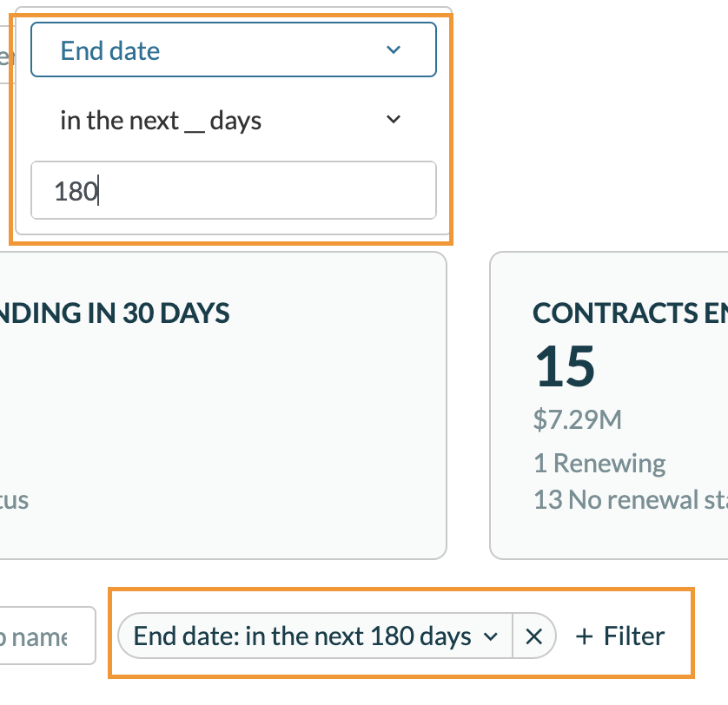Click the '1 Renewing' line
The height and width of the screenshot is (705, 728).
coord(599,463)
